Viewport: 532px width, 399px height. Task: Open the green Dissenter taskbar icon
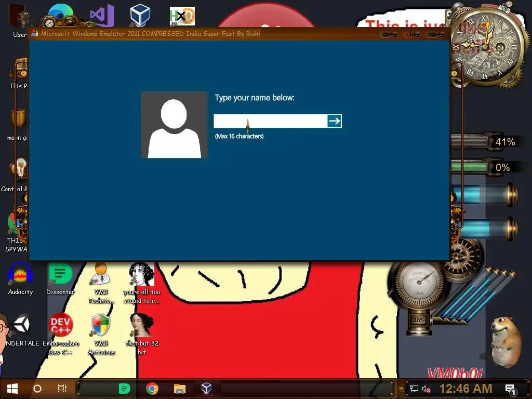(125, 389)
